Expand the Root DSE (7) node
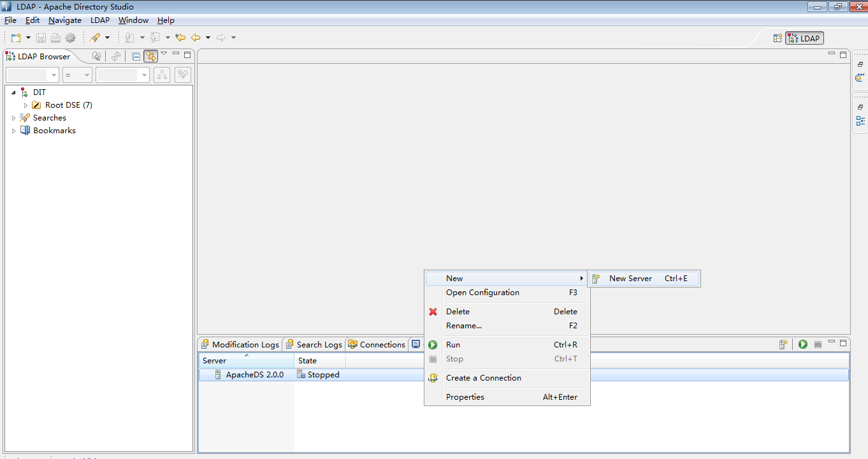The width and height of the screenshot is (868, 459). [x=26, y=105]
